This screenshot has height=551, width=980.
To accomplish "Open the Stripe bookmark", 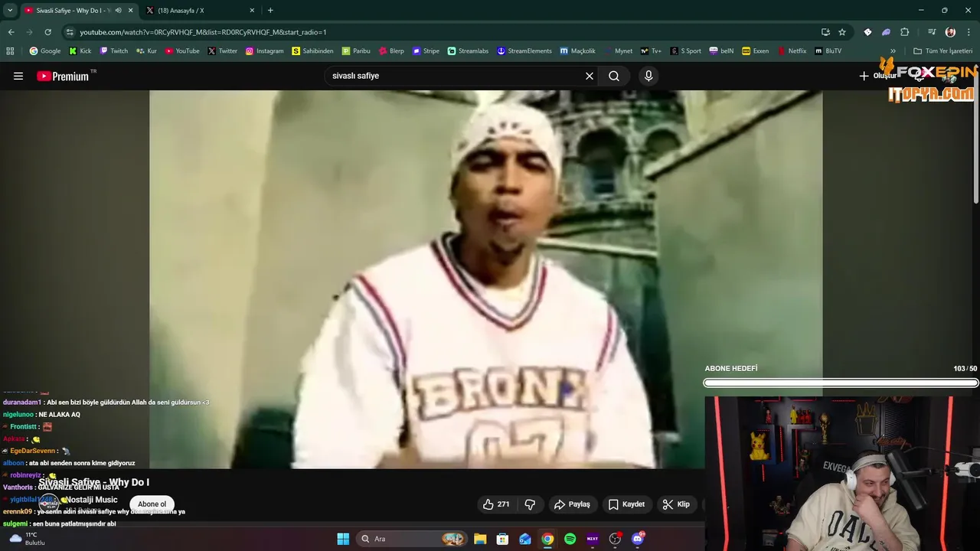I will (x=426, y=51).
